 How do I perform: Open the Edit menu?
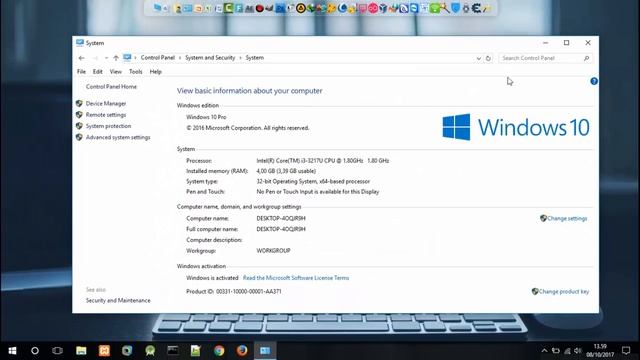tap(98, 71)
